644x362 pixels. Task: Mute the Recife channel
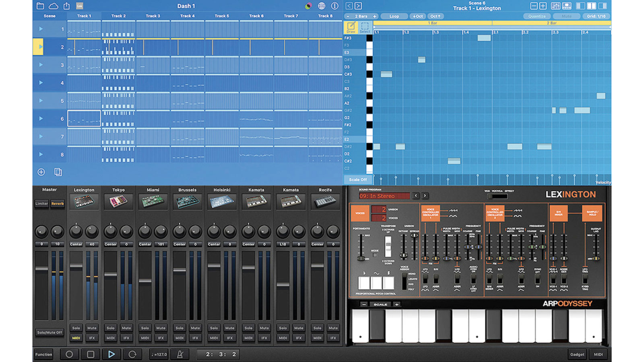point(333,328)
